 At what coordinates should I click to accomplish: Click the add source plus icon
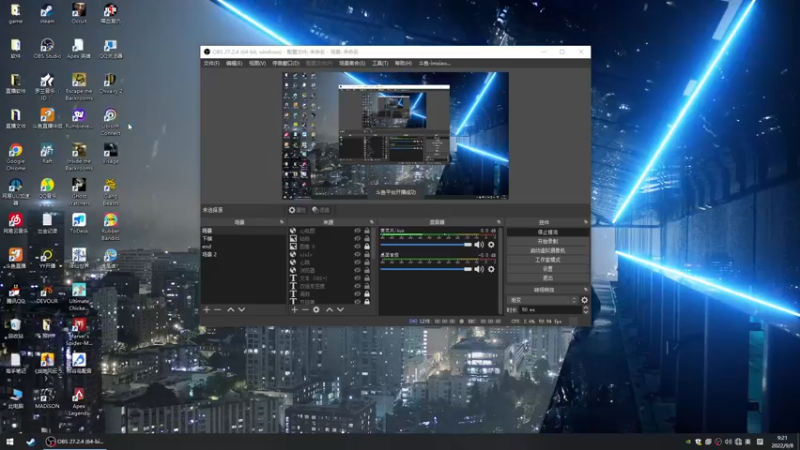[295, 310]
